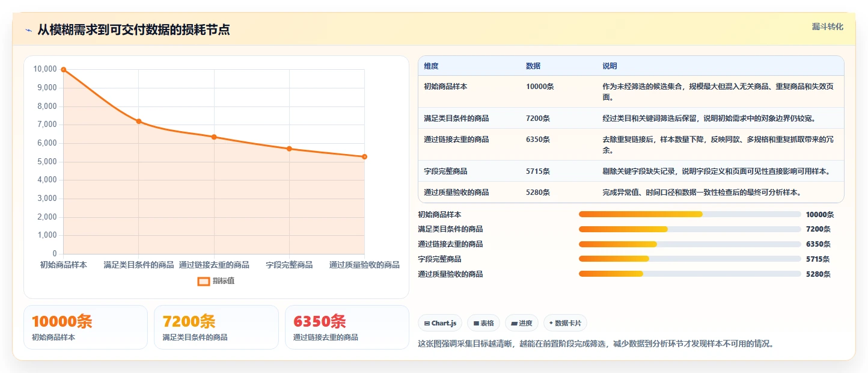Click table row label 通过质量验收的商品
Image resolution: width=868 pixels, height=373 pixels.
[456, 193]
